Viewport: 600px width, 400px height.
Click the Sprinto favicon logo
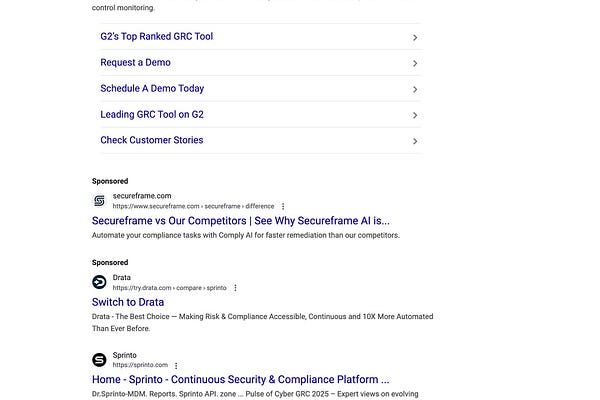pos(99,360)
